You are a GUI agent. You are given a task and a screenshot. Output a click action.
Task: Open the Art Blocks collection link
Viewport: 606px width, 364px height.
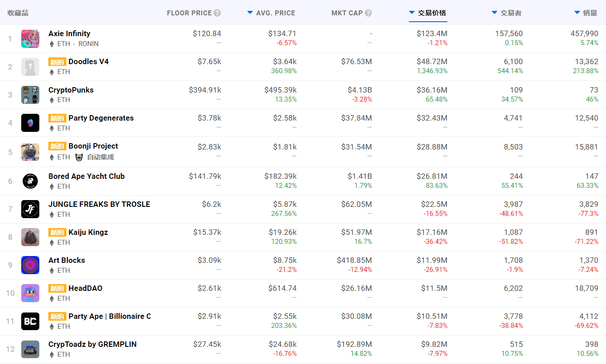click(67, 260)
